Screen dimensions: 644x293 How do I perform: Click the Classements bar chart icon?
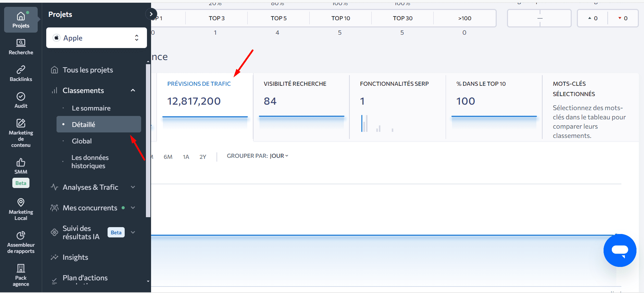(x=54, y=91)
